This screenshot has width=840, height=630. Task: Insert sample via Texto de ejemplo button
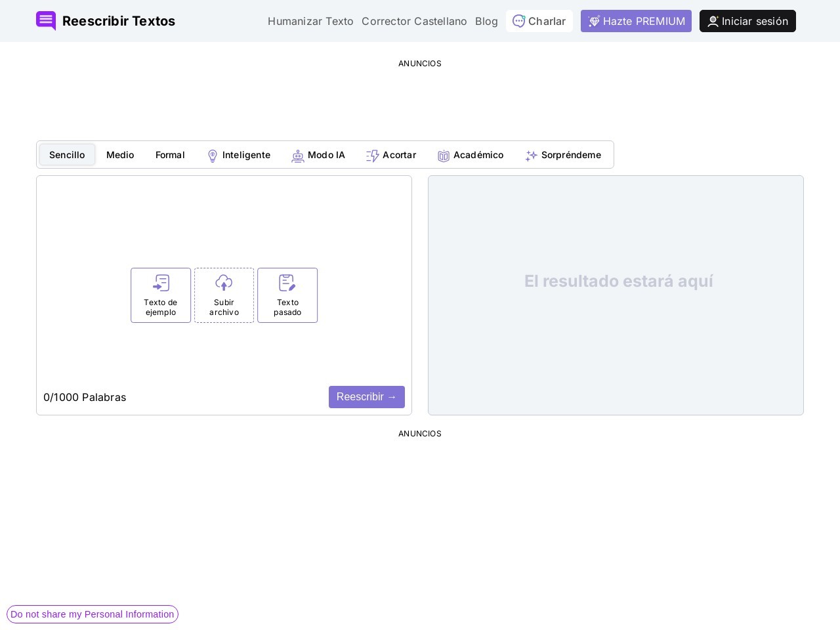(x=161, y=295)
